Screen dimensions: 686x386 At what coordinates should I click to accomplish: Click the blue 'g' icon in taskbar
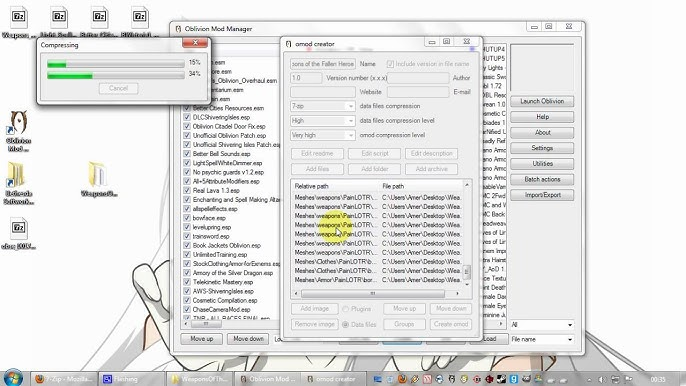[x=513, y=379]
